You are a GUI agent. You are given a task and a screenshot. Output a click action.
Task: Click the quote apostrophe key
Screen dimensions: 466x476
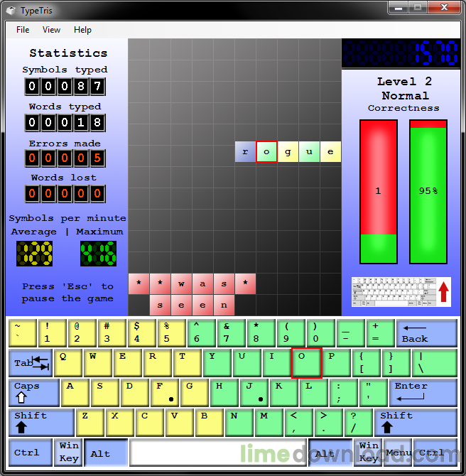pos(373,392)
